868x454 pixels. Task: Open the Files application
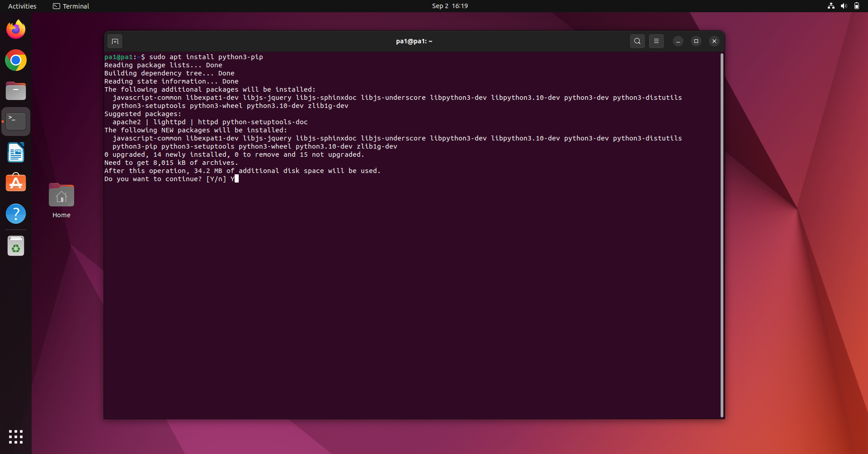[x=15, y=91]
